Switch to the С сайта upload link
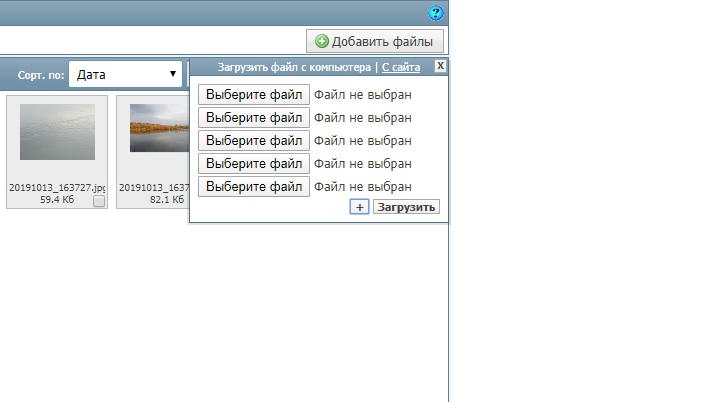Image resolution: width=728 pixels, height=402 pixels. click(x=400, y=67)
